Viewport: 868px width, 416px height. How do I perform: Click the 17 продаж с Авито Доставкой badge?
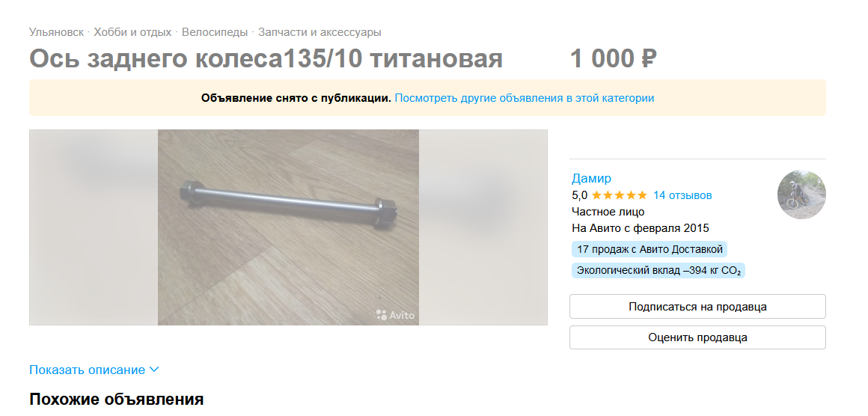(650, 249)
